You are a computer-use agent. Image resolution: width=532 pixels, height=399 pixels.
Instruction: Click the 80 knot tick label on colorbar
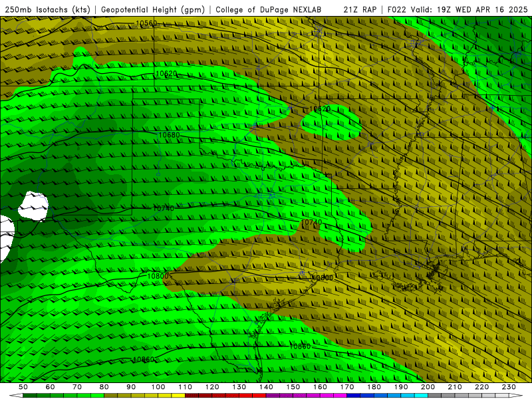[x=104, y=387]
